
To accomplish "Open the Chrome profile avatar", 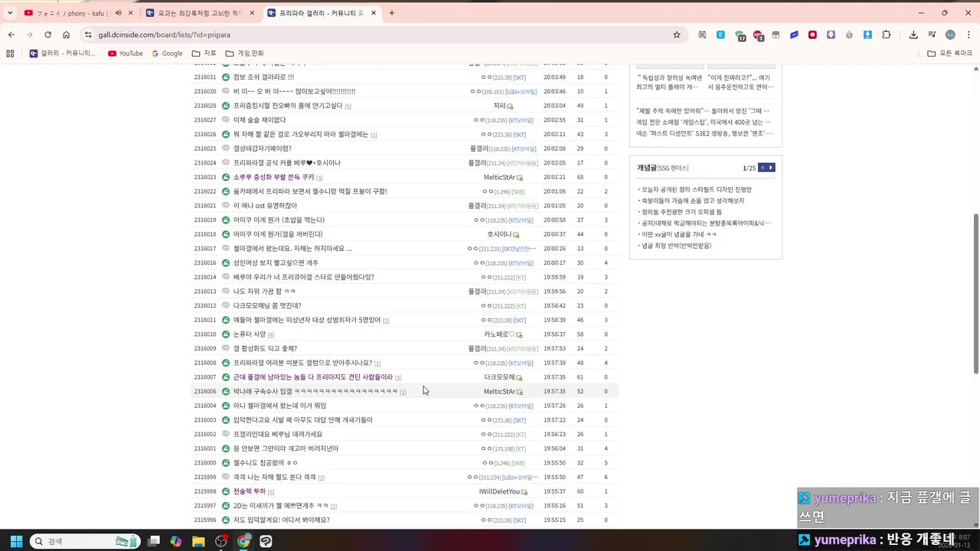I will pyautogui.click(x=950, y=34).
